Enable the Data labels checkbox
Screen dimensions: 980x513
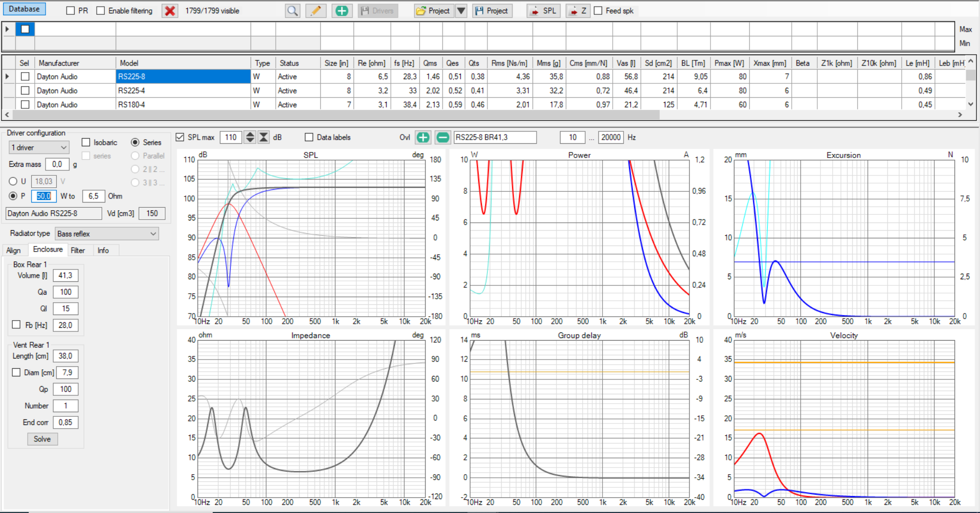tap(309, 137)
